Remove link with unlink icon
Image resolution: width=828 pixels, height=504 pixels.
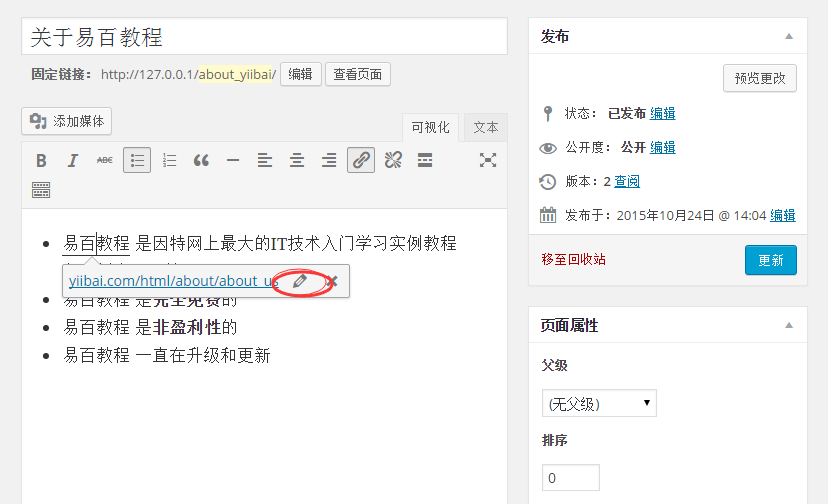click(393, 160)
